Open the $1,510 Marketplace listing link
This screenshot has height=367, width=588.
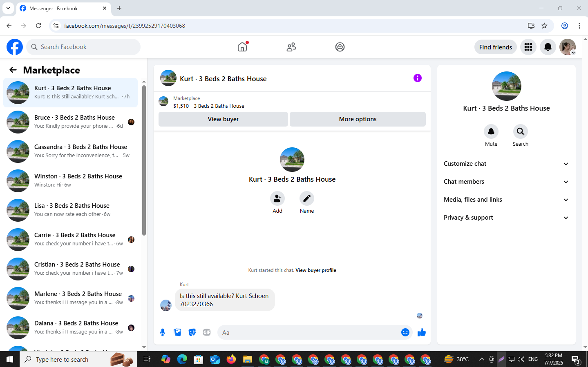(x=209, y=106)
